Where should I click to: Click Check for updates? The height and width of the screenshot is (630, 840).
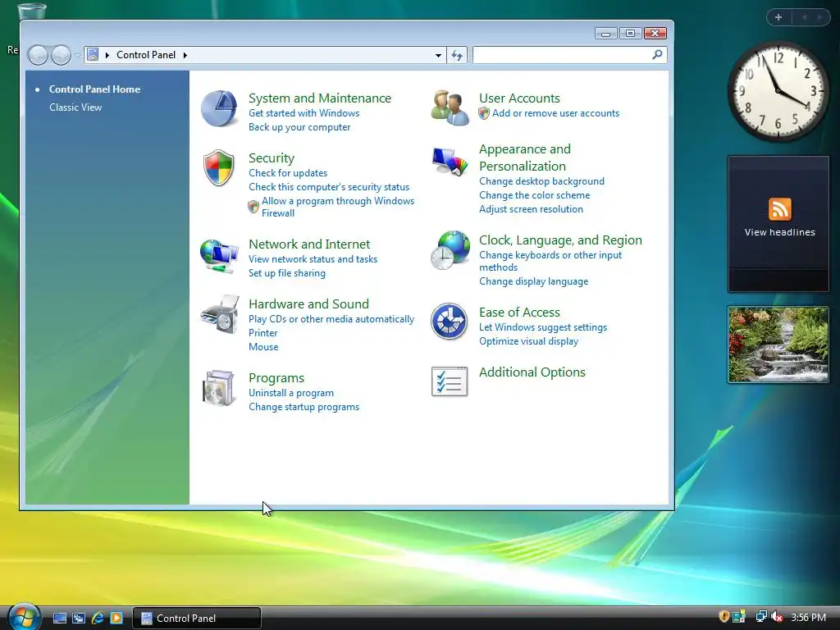click(288, 173)
